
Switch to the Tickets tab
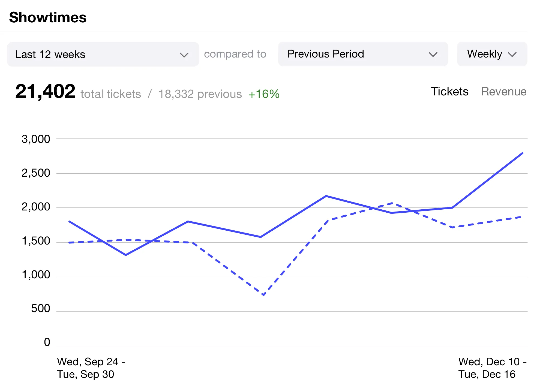coord(449,92)
